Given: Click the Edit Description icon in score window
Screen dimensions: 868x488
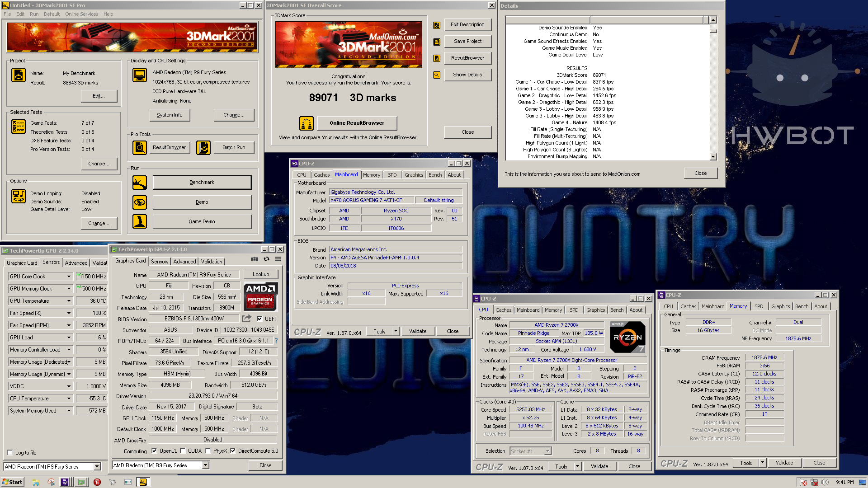Looking at the screenshot, I should 437,25.
